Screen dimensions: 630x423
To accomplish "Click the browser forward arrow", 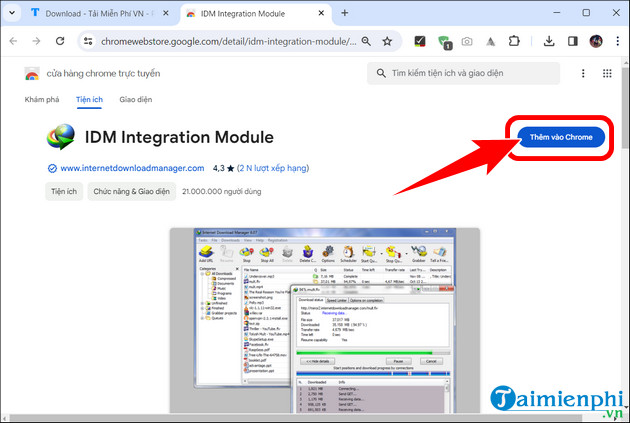I will pos(36,41).
